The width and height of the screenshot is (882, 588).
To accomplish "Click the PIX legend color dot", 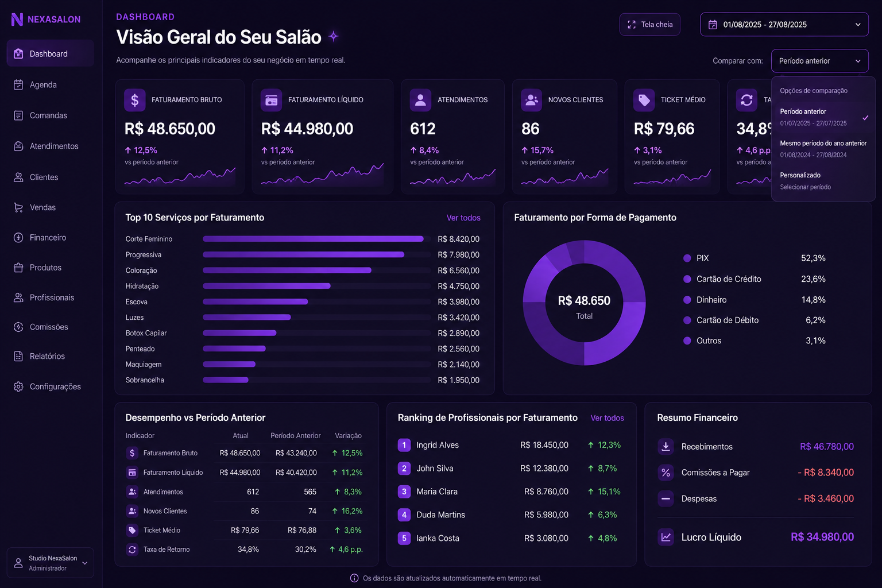I will [687, 258].
